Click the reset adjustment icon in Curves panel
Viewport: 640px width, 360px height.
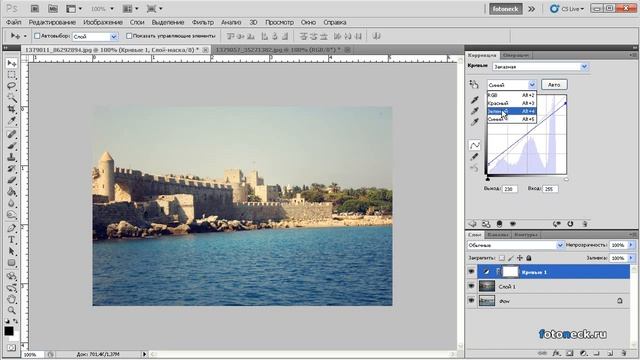click(570, 224)
